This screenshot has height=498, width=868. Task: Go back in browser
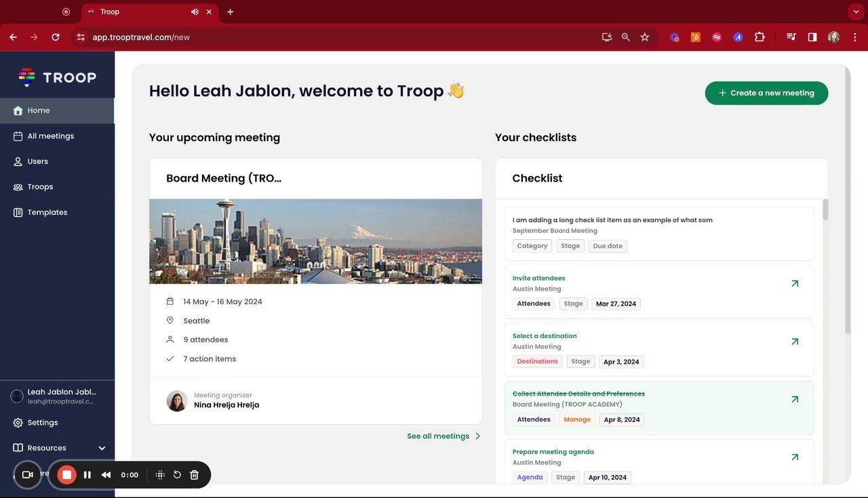(x=13, y=37)
